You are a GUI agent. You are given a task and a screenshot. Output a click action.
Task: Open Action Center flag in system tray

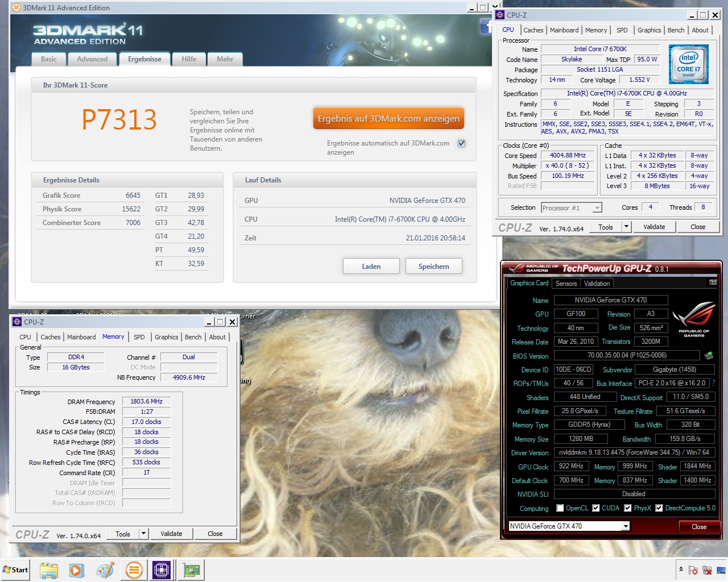click(x=693, y=570)
